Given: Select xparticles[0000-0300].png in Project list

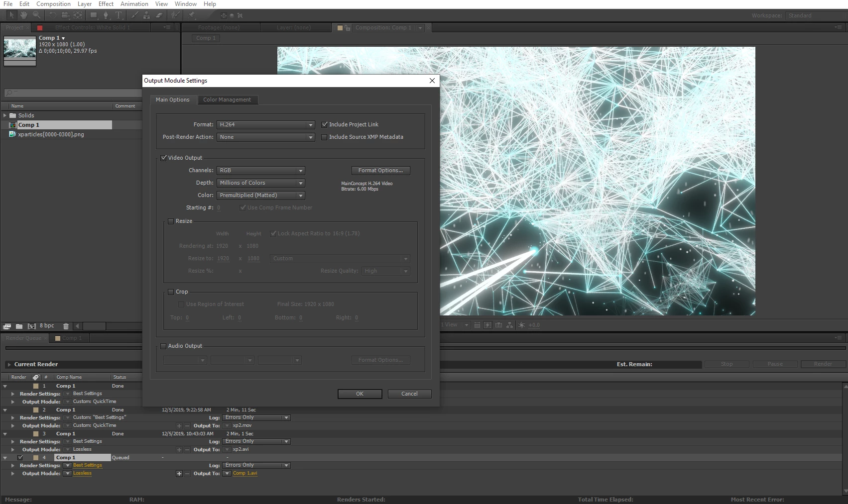Looking at the screenshot, I should tap(51, 134).
